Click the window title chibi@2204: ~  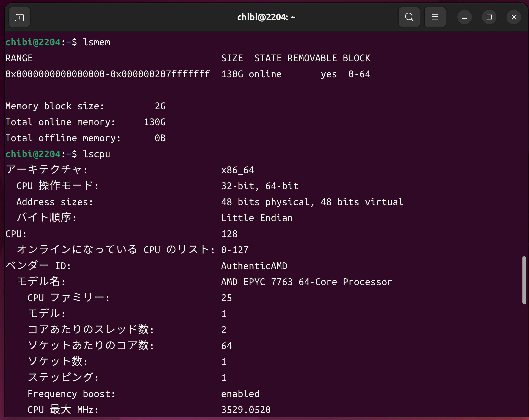tap(266, 17)
